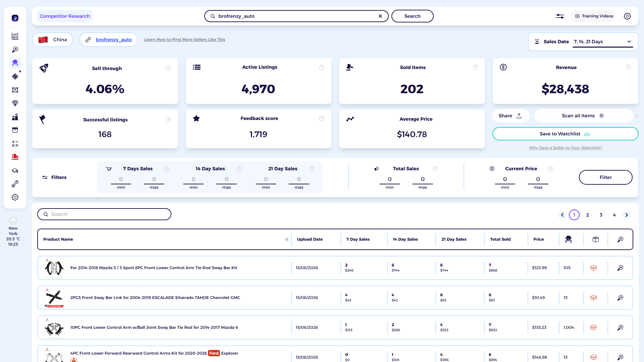Screen dimensions: 644x362
Task: Show Feedback score help tooltip
Action: coord(322,119)
